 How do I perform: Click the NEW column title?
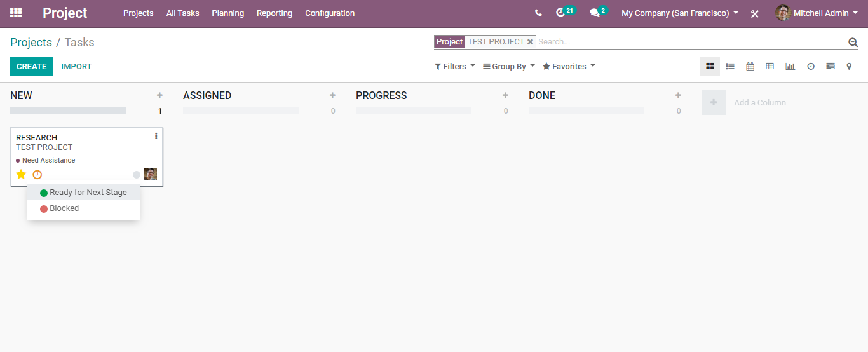pyautogui.click(x=21, y=95)
